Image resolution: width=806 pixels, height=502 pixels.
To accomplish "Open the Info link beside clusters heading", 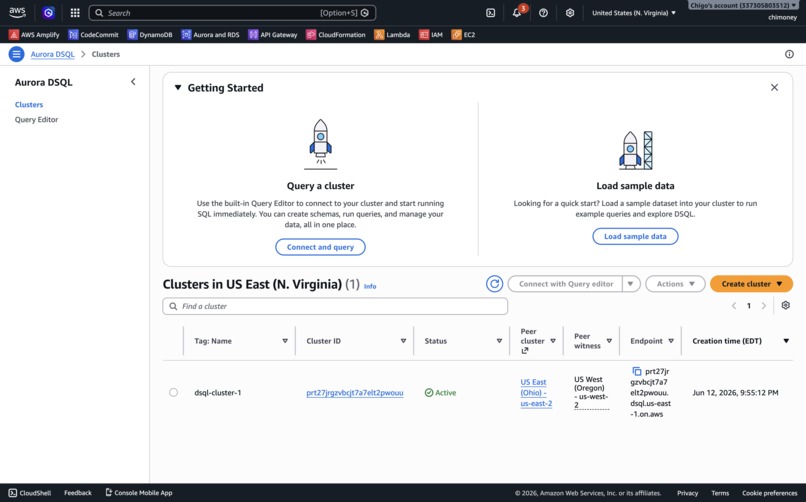I will (370, 286).
